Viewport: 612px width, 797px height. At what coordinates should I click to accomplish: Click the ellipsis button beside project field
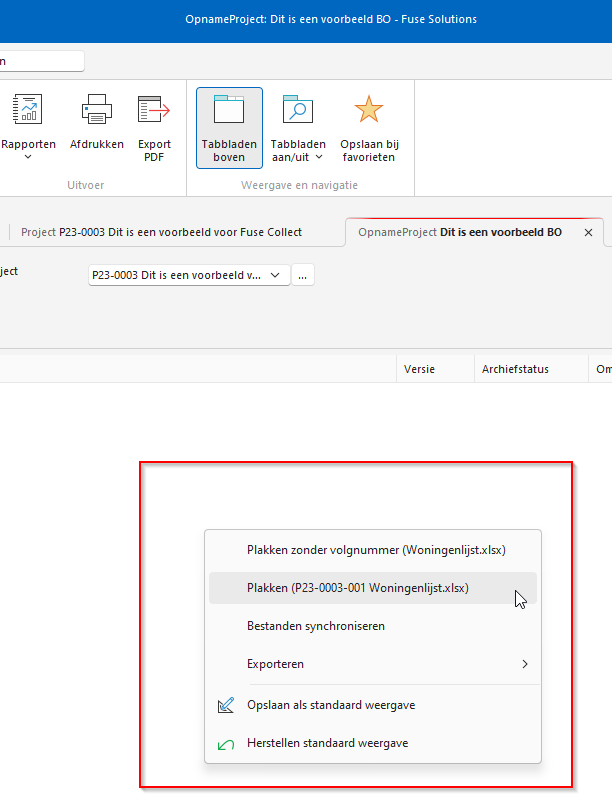coord(302,275)
